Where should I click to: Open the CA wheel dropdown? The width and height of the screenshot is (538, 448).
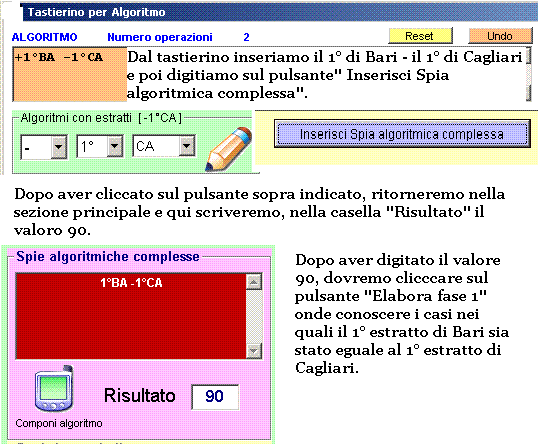(164, 146)
